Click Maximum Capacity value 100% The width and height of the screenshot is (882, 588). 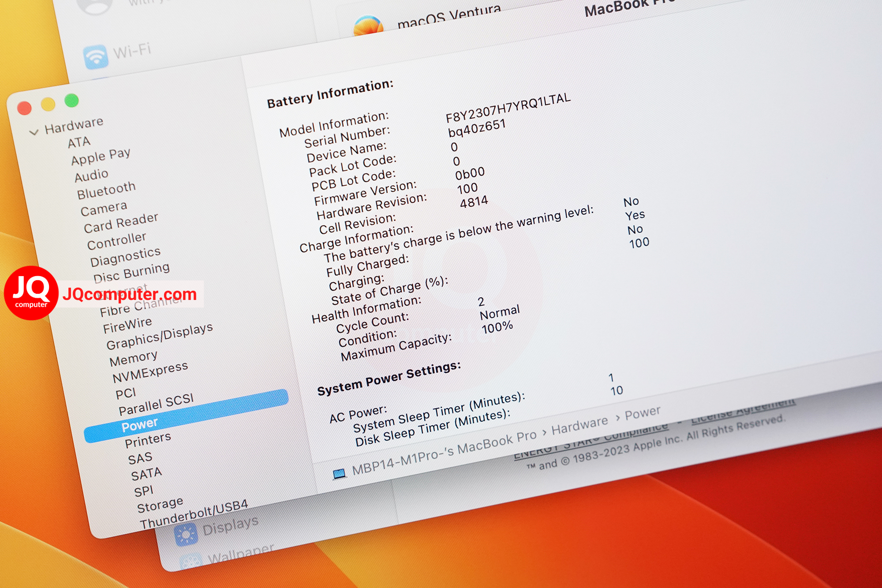pyautogui.click(x=497, y=327)
